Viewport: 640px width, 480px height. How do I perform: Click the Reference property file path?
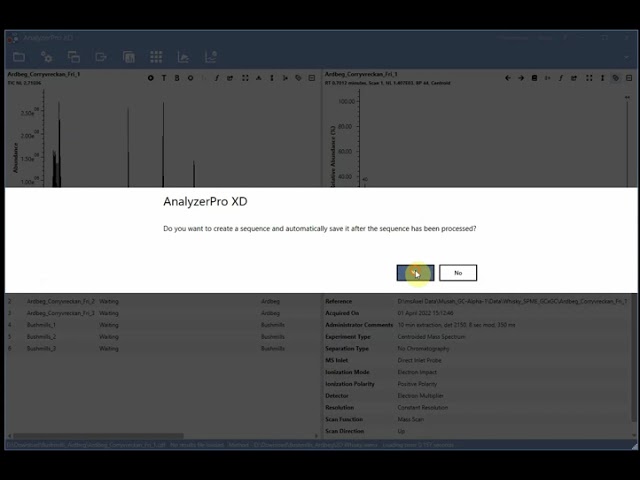pos(512,301)
